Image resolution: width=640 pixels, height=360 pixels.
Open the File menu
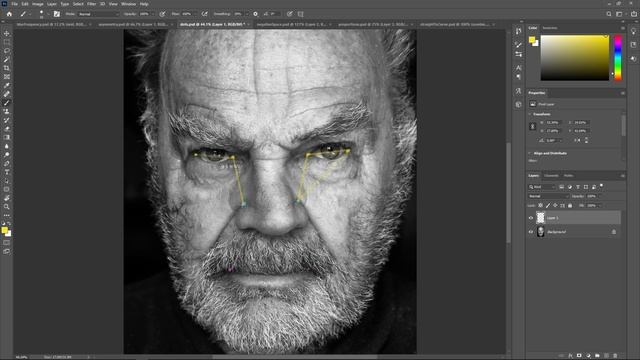(14, 4)
